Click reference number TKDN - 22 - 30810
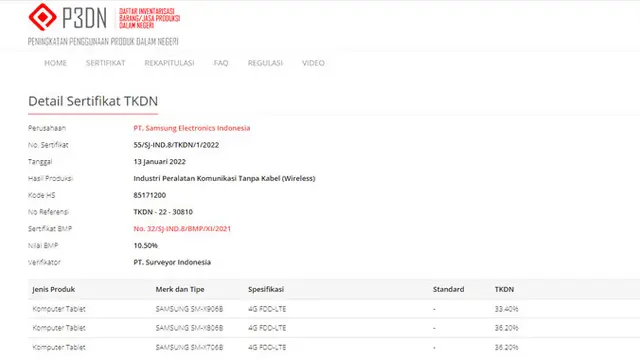Viewport: 640px width, 360px height. (163, 212)
